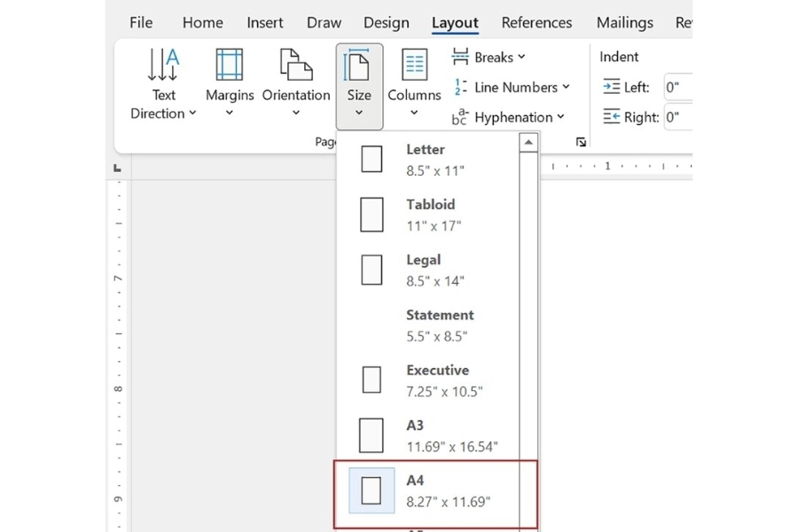
Task: Click the ruler tab selector corner
Action: point(117,167)
